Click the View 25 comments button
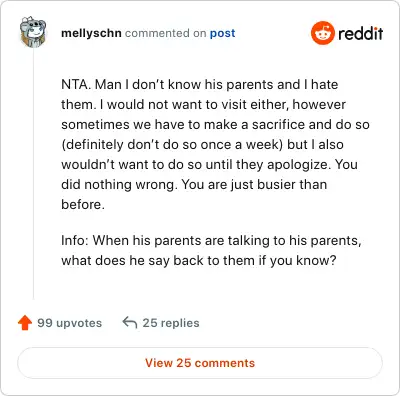This screenshot has height=396, width=400. (200, 363)
